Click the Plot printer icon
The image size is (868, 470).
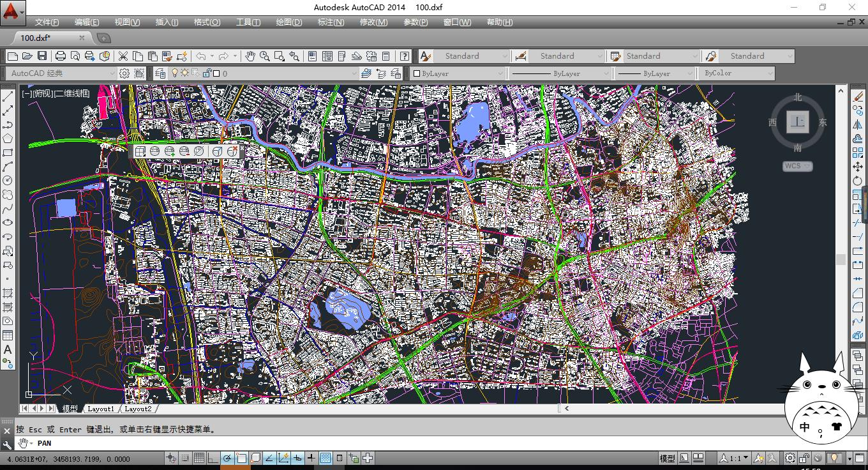61,56
